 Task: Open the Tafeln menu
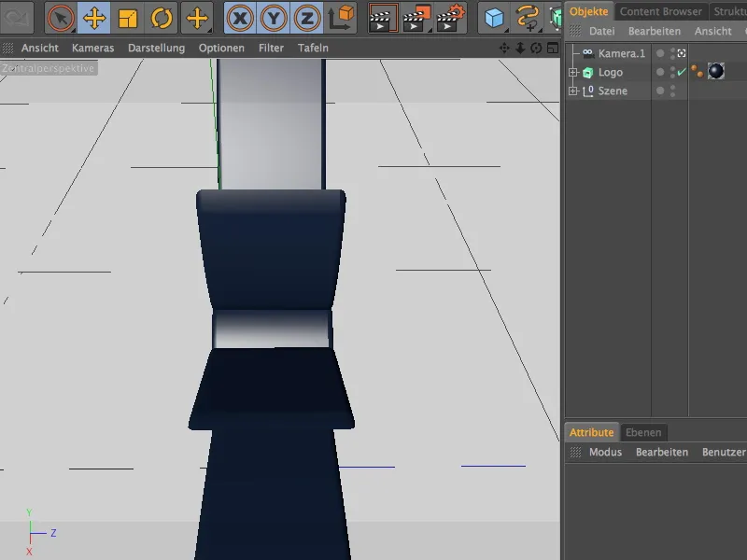[313, 49]
